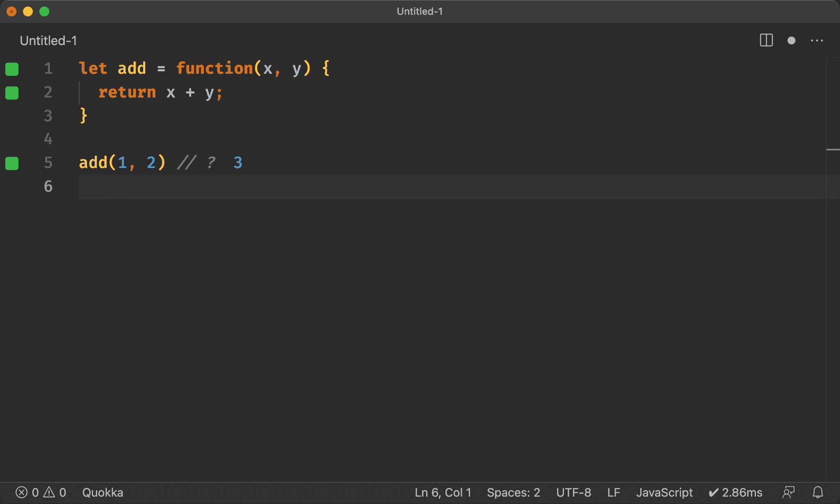Click the notifications bell icon
The image size is (840, 504).
818,492
